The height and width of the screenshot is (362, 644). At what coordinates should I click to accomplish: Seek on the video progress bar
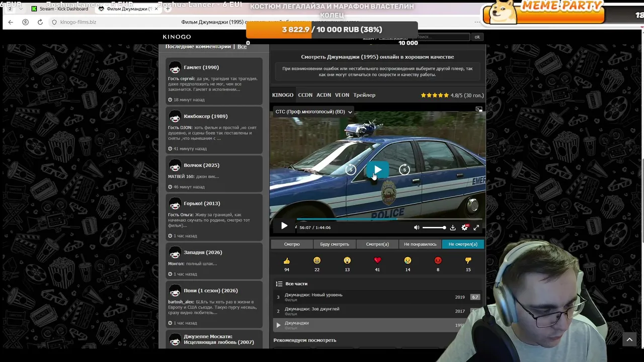click(389, 219)
